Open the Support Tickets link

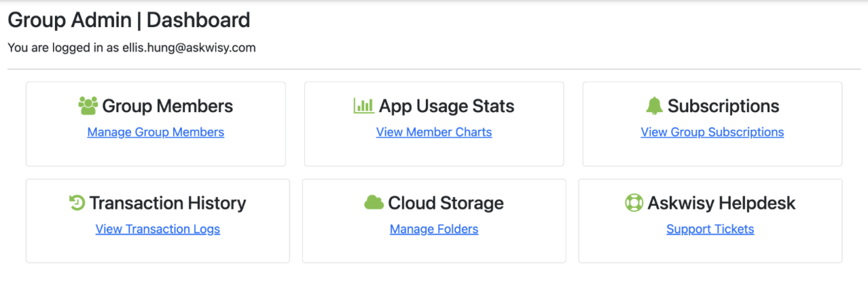pos(710,229)
